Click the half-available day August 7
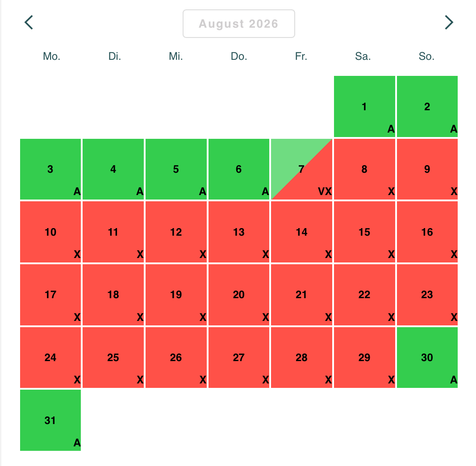The height and width of the screenshot is (466, 476). coord(301,169)
